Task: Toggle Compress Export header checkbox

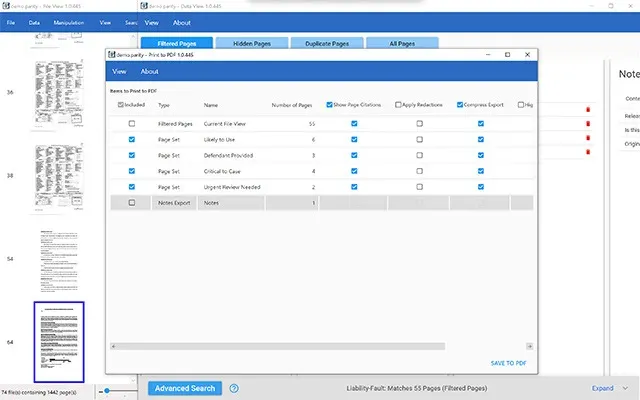Action: tap(460, 105)
